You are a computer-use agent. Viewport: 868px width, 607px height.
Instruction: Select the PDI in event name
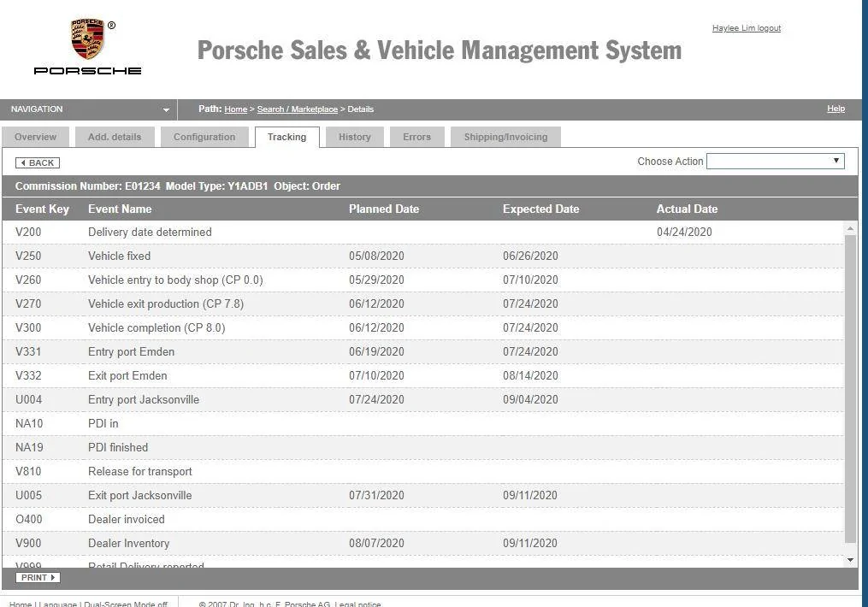(103, 424)
